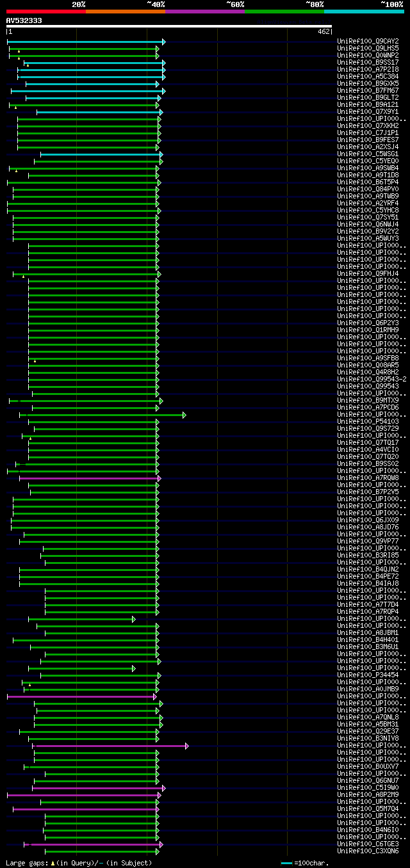
Task: Click the UniRef100_C3XQN6 label
Action: [368, 851]
